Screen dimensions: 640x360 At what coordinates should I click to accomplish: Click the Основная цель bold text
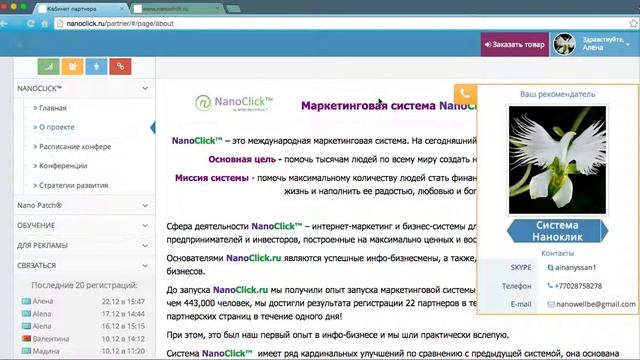[242, 159]
